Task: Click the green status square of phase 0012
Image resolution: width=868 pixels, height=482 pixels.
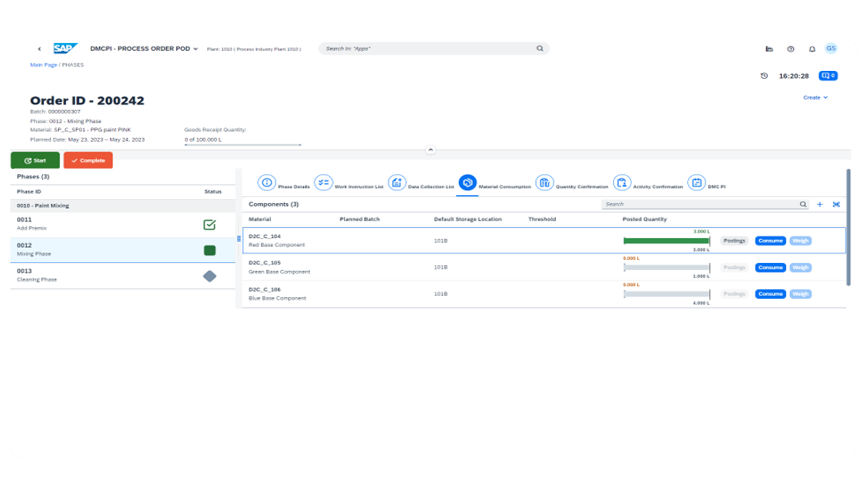Action: tap(209, 250)
